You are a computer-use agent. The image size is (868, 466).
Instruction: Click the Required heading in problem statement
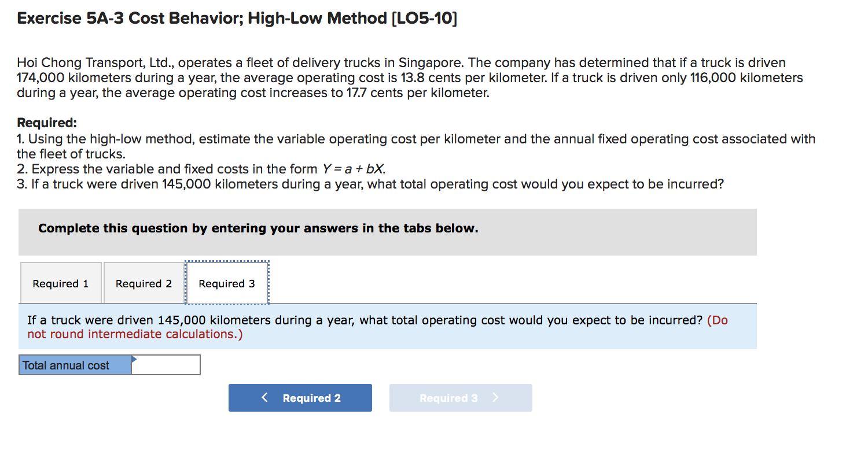click(46, 123)
